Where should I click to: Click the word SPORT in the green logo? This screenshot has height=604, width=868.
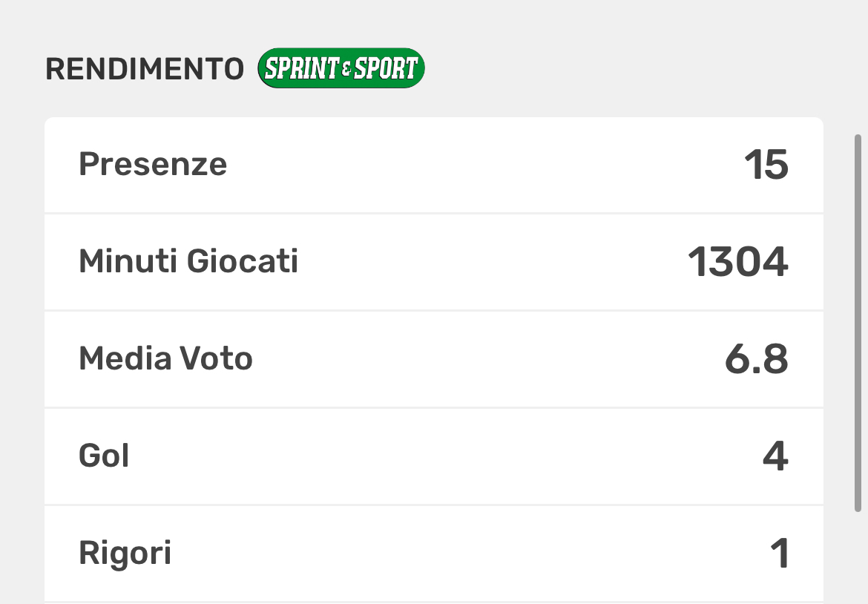click(x=385, y=69)
